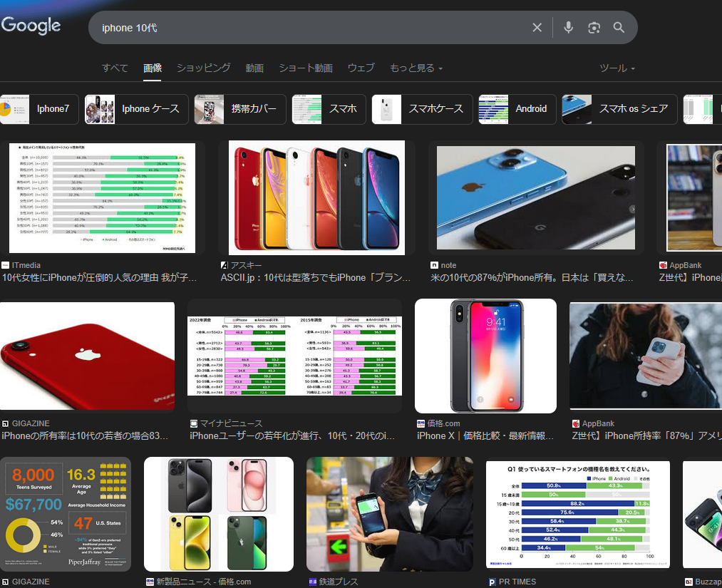Switch to the すべて tab
The width and height of the screenshot is (722, 588).
click(115, 68)
